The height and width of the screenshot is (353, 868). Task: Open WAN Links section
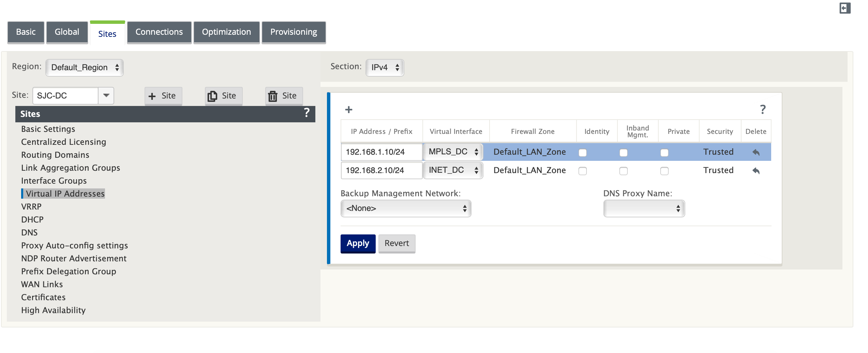point(42,285)
